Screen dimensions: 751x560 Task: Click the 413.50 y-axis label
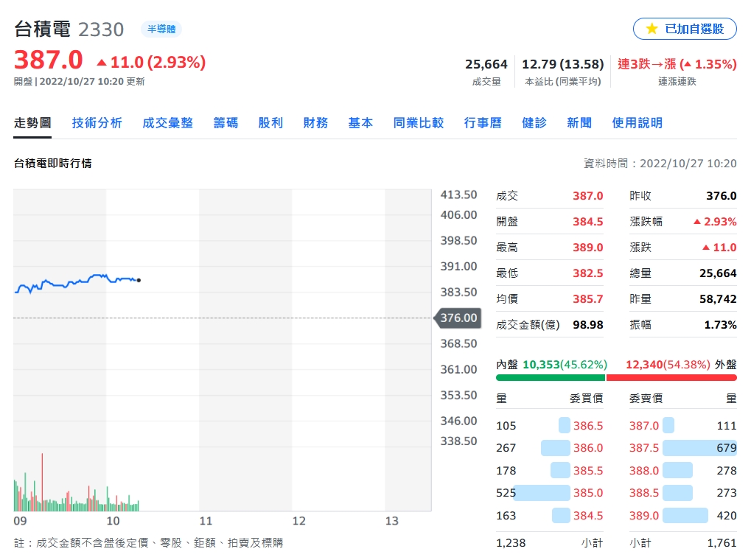[459, 195]
